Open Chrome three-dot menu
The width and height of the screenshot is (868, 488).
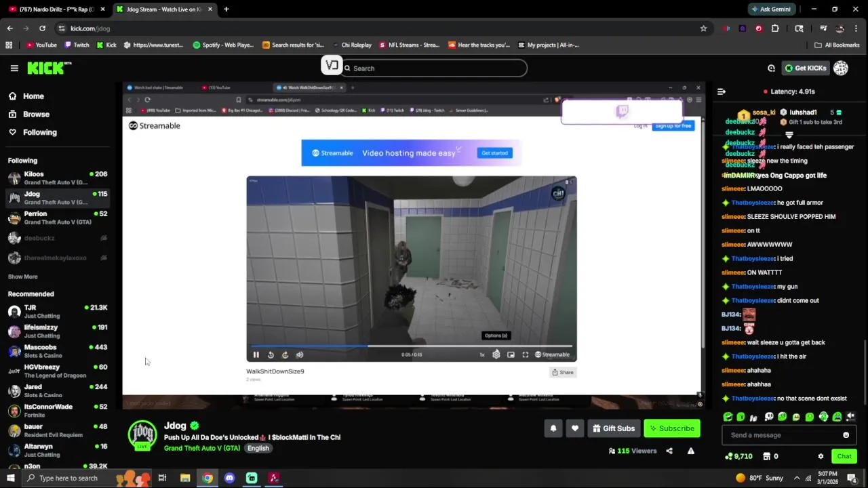pos(856,28)
